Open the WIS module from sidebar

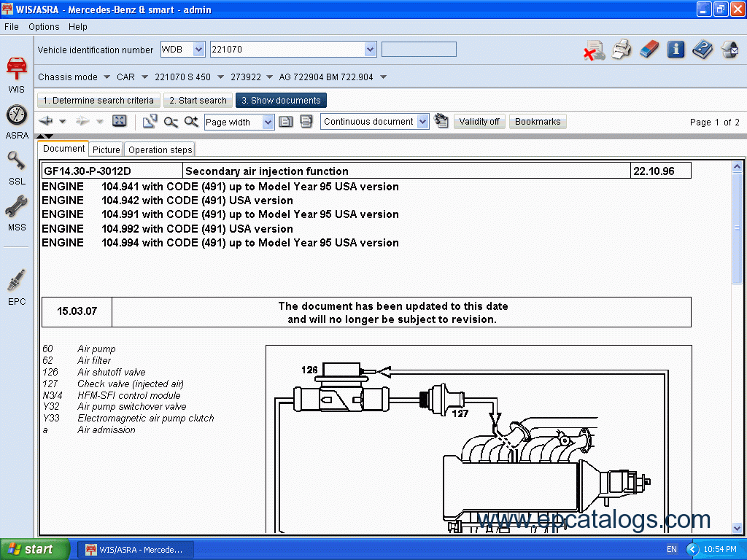tap(17, 75)
